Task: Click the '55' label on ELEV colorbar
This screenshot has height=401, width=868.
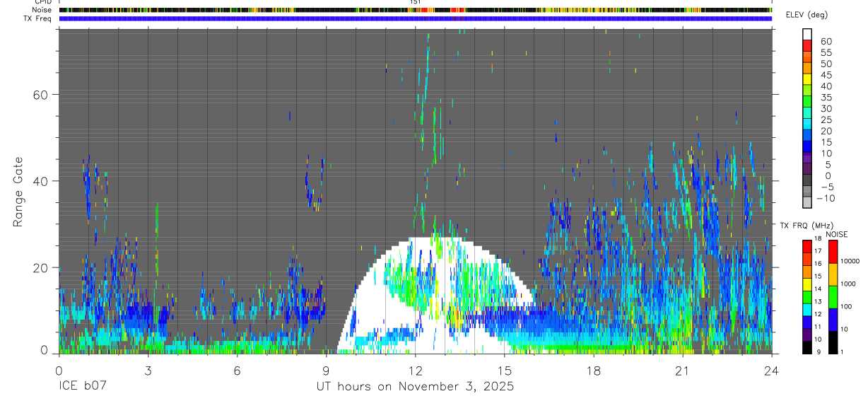Action: (826, 53)
